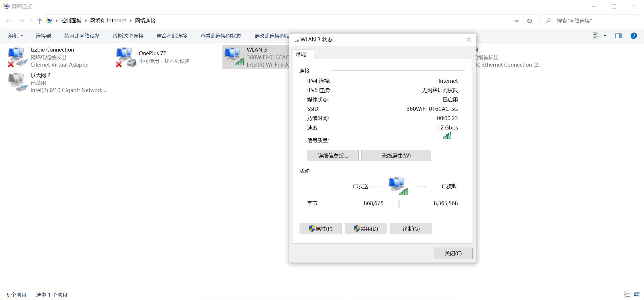Viewport: 644px width, 300px height.
Task: Navigate up one folder level
Action: point(39,20)
